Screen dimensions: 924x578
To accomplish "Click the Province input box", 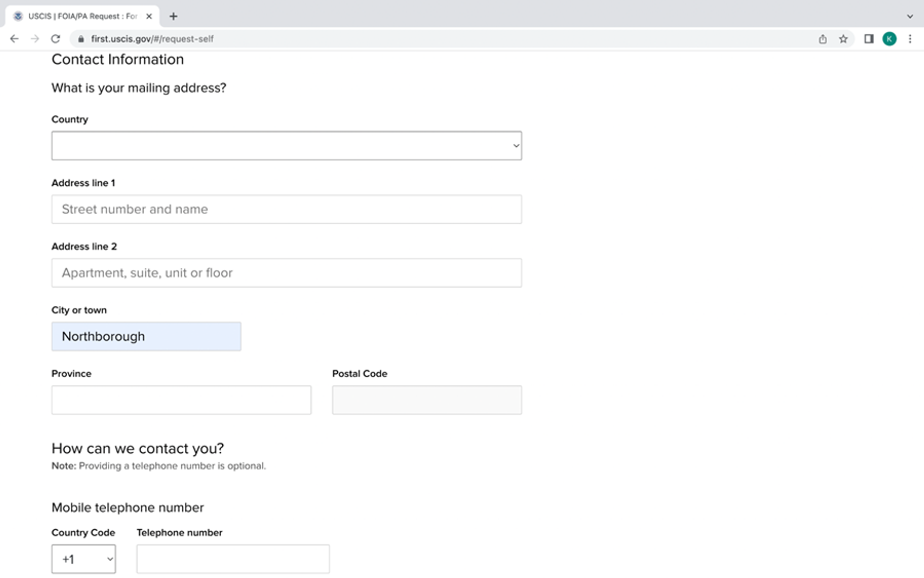I will pyautogui.click(x=181, y=400).
